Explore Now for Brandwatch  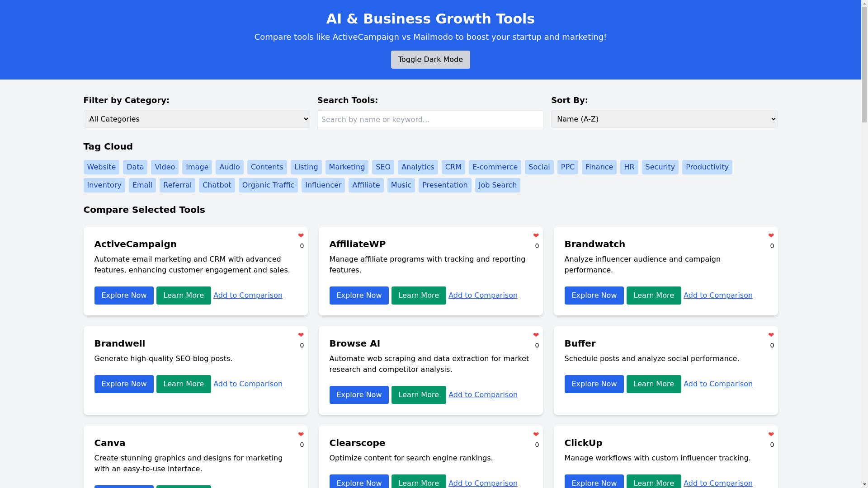pos(594,296)
